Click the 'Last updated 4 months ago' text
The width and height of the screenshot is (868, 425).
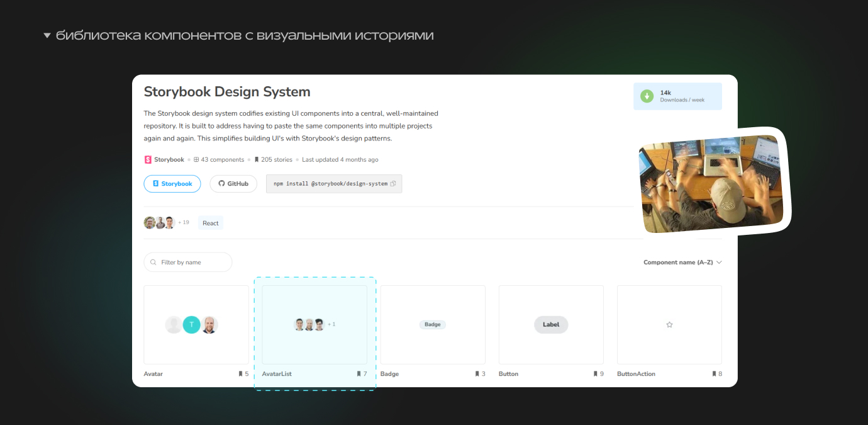point(340,160)
